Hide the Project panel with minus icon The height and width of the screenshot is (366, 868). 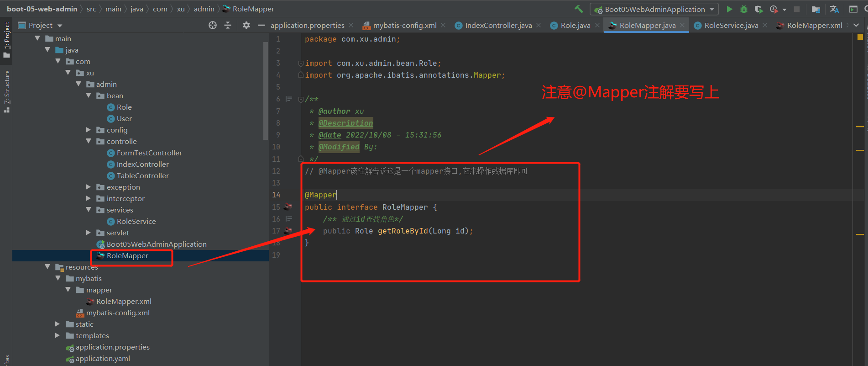tap(261, 25)
